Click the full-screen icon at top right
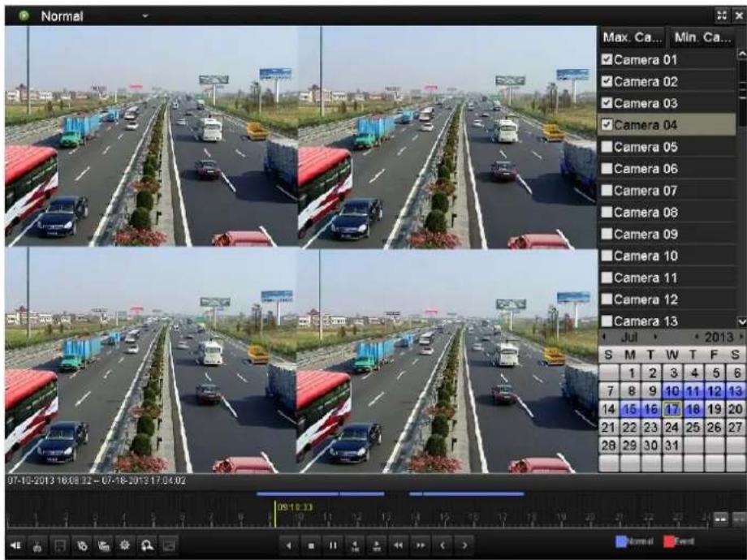 pos(722,15)
